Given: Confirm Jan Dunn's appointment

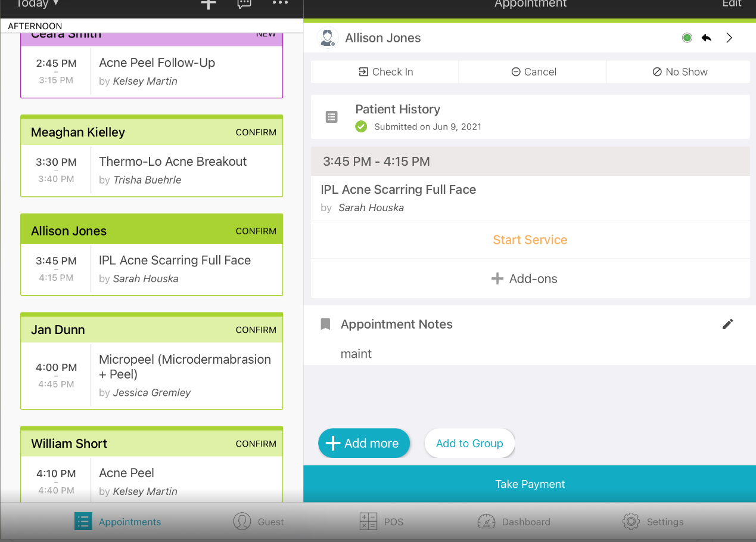Looking at the screenshot, I should pos(256,330).
